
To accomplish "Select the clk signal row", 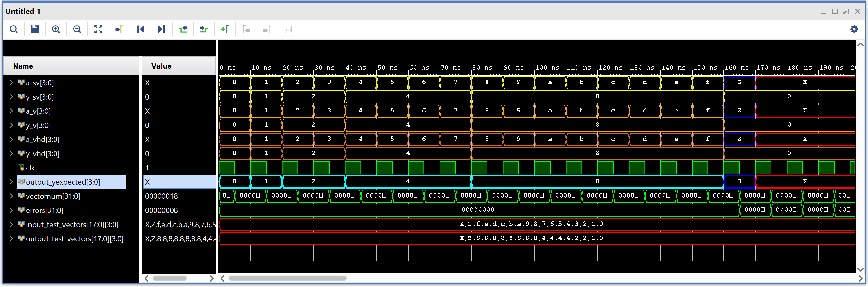I will [30, 168].
